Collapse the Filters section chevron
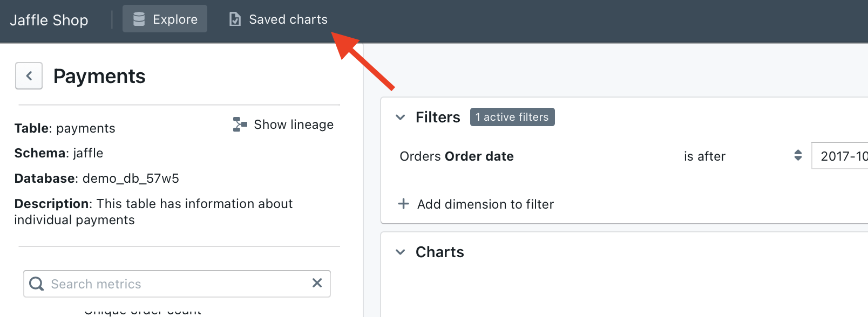 point(401,118)
